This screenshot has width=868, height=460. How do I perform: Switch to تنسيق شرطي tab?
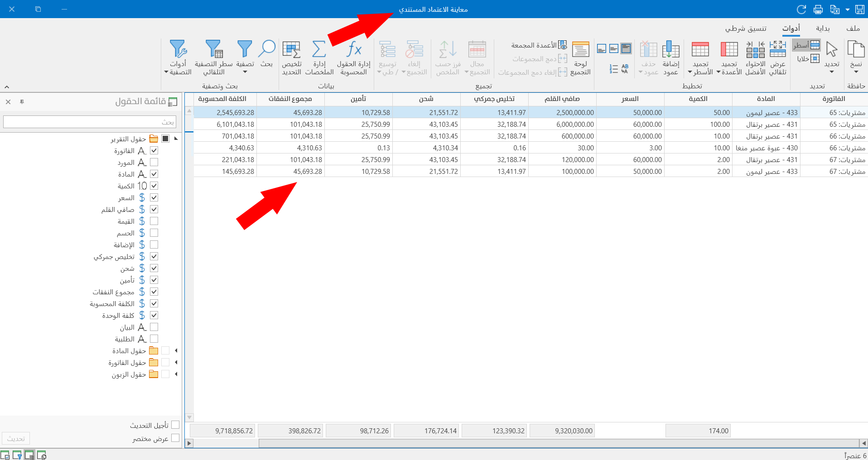pos(746,28)
